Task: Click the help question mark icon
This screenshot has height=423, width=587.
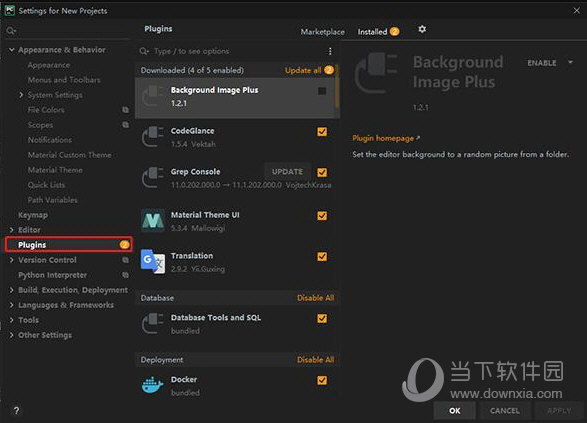Action: click(16, 411)
